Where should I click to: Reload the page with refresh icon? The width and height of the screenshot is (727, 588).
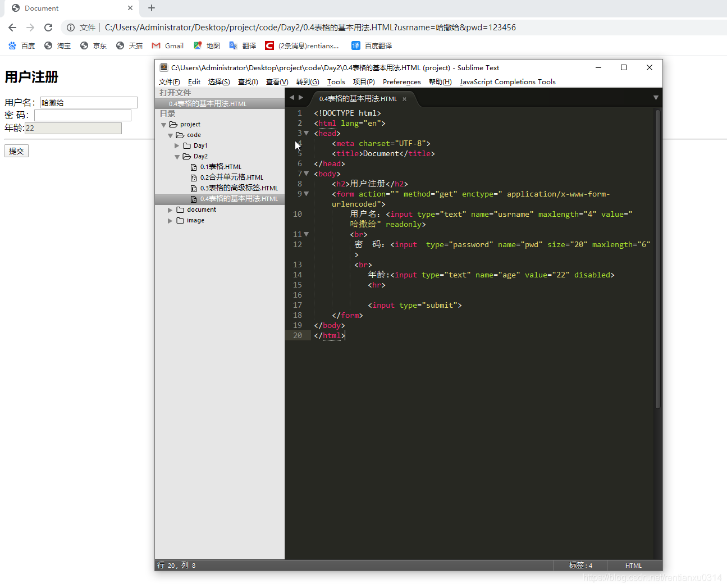48,28
